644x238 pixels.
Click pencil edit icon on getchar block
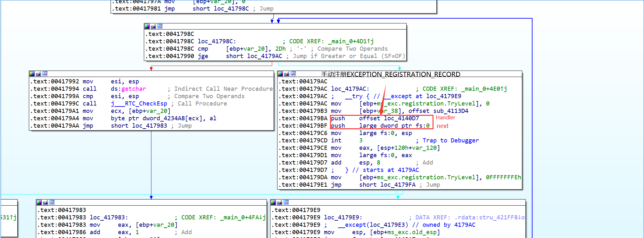pos(38,74)
